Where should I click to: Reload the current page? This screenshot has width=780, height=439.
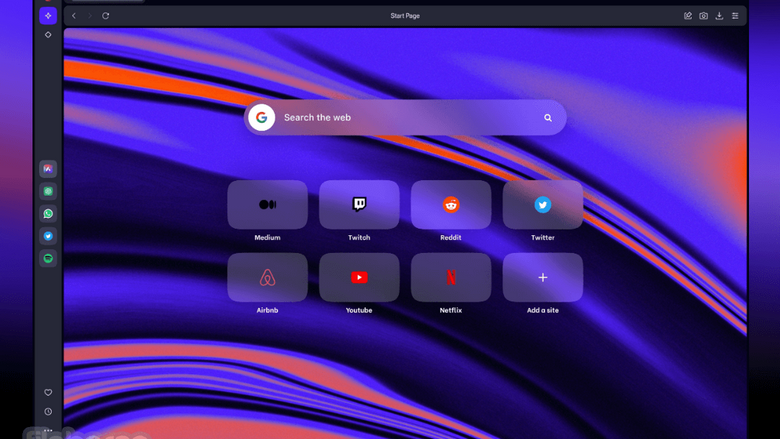pyautogui.click(x=106, y=16)
